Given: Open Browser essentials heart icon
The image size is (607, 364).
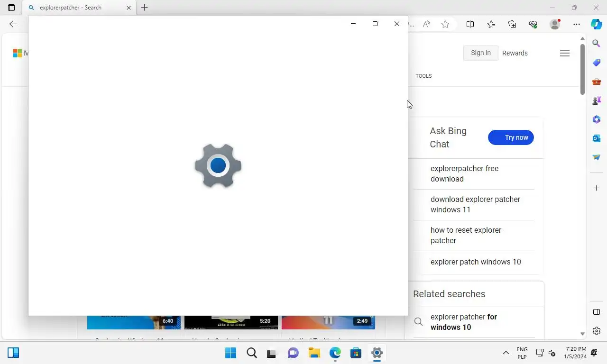Looking at the screenshot, I should (x=533, y=24).
